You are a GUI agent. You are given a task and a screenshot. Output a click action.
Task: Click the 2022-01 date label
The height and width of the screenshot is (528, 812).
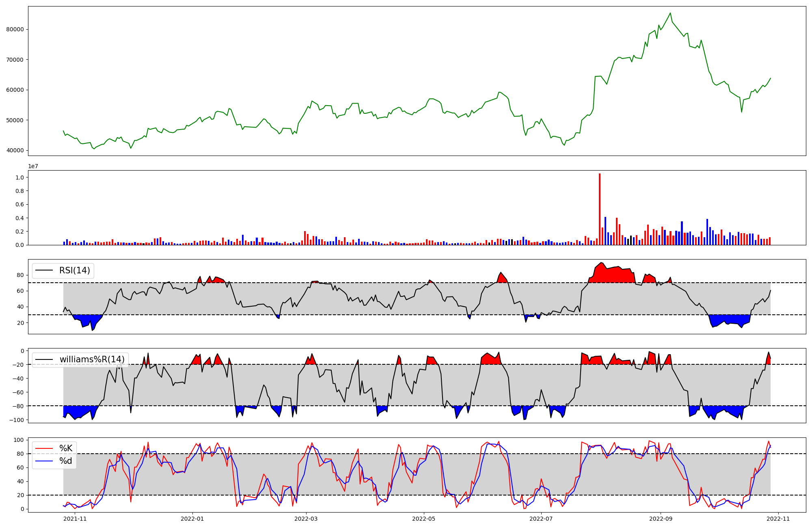[x=192, y=519]
